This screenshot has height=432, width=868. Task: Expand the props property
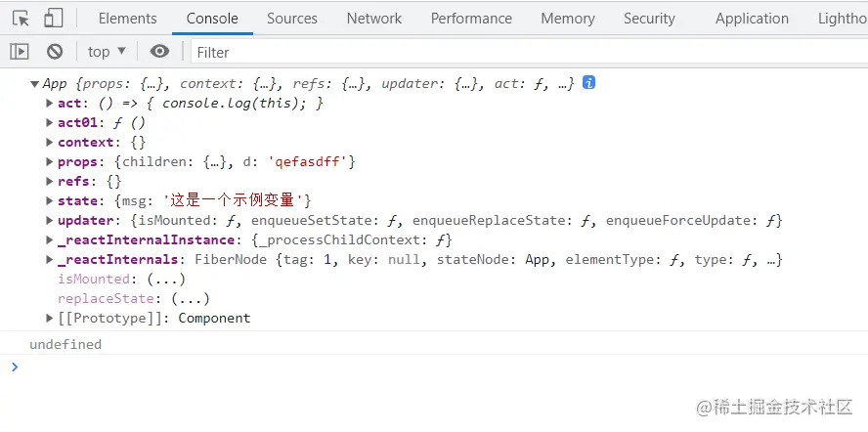pyautogui.click(x=50, y=162)
